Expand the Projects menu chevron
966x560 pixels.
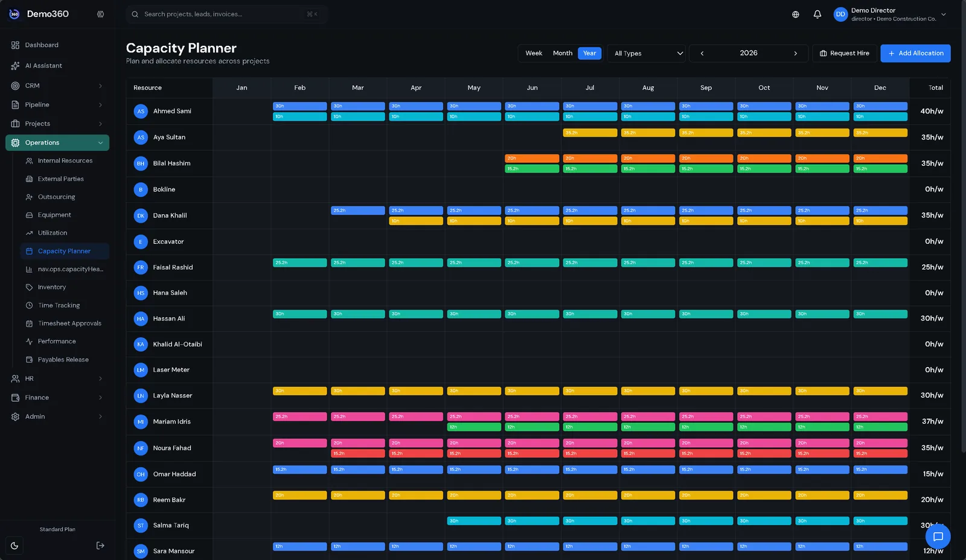[x=100, y=124]
